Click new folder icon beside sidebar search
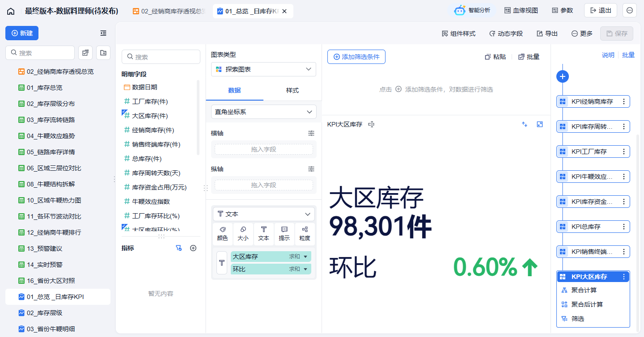 pos(103,53)
